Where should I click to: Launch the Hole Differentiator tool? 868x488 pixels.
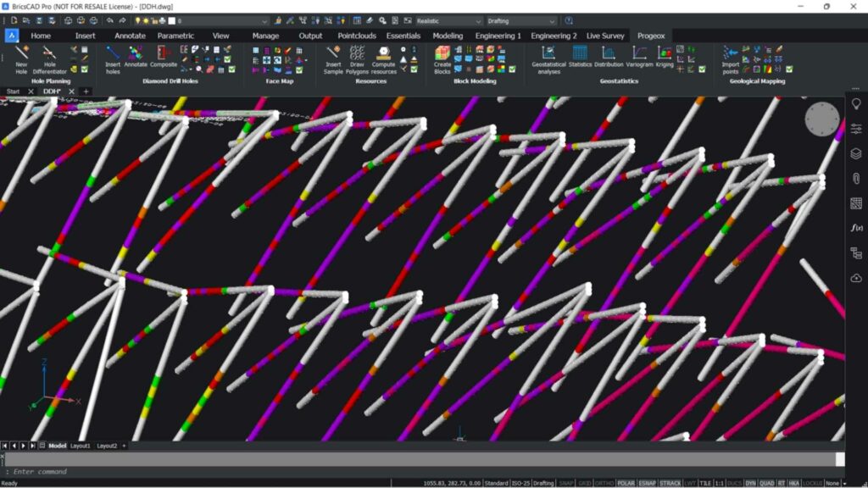(x=49, y=60)
